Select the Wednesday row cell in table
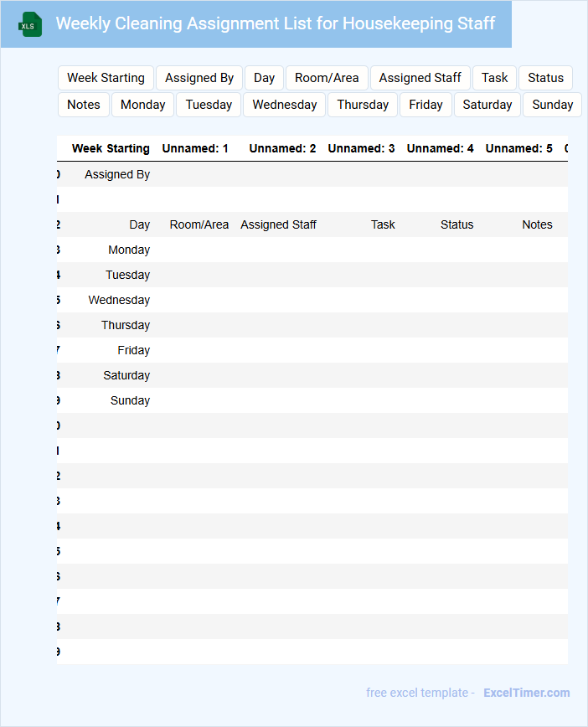 coord(119,300)
